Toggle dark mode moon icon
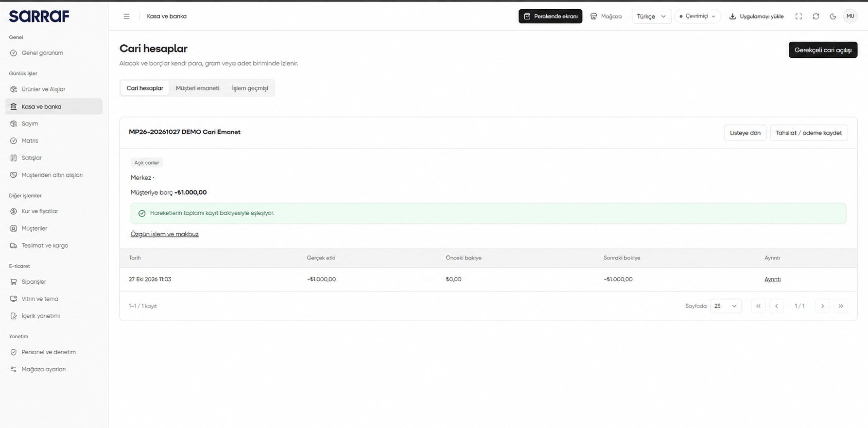 click(x=833, y=17)
